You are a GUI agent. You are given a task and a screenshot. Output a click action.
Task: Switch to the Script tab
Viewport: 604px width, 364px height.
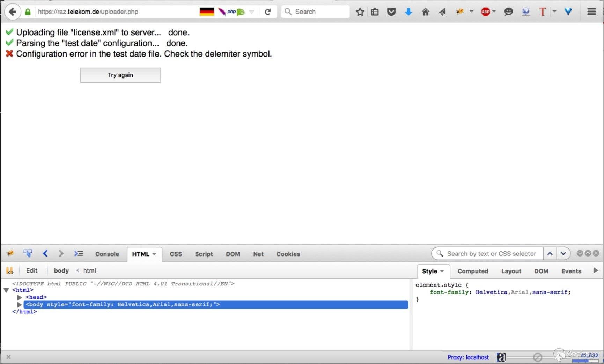204,254
